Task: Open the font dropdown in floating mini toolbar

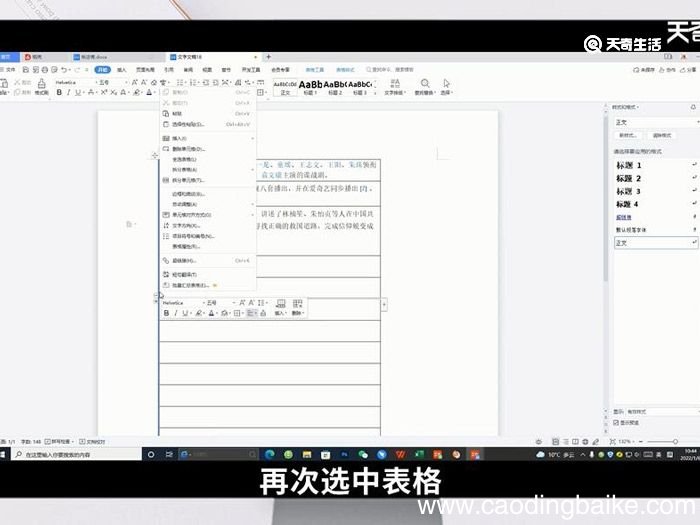Action: (204, 303)
